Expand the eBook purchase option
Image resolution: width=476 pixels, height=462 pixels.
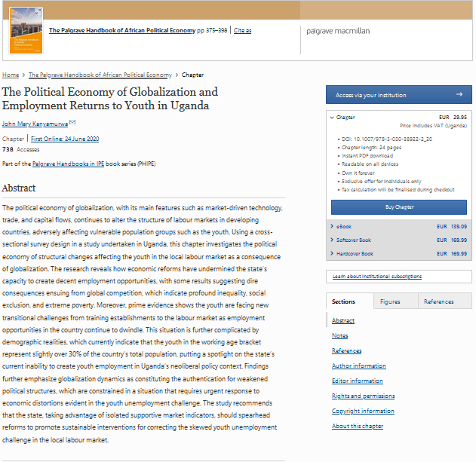coord(333,226)
